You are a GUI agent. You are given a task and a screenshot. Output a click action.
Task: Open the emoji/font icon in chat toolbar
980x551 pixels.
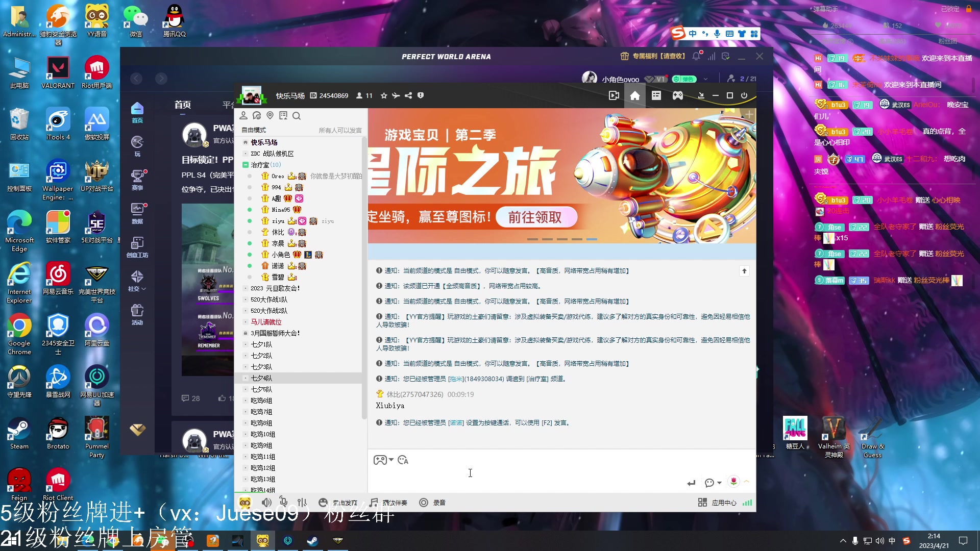pos(403,460)
